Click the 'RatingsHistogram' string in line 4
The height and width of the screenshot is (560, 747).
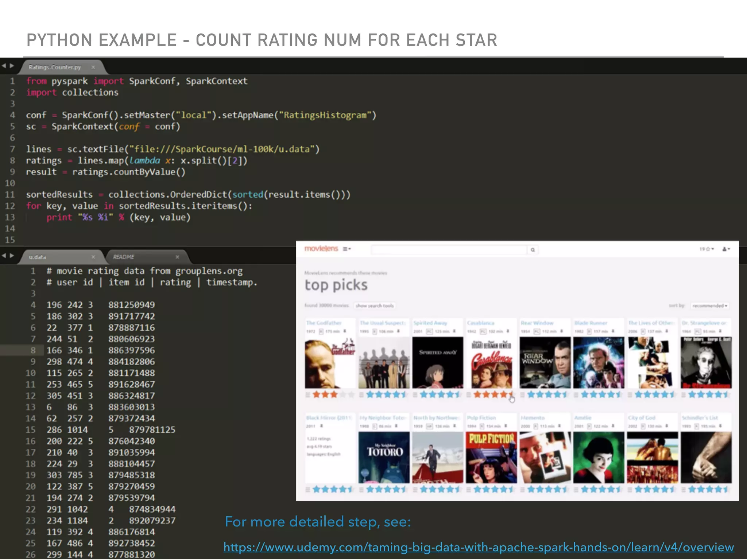(325, 115)
